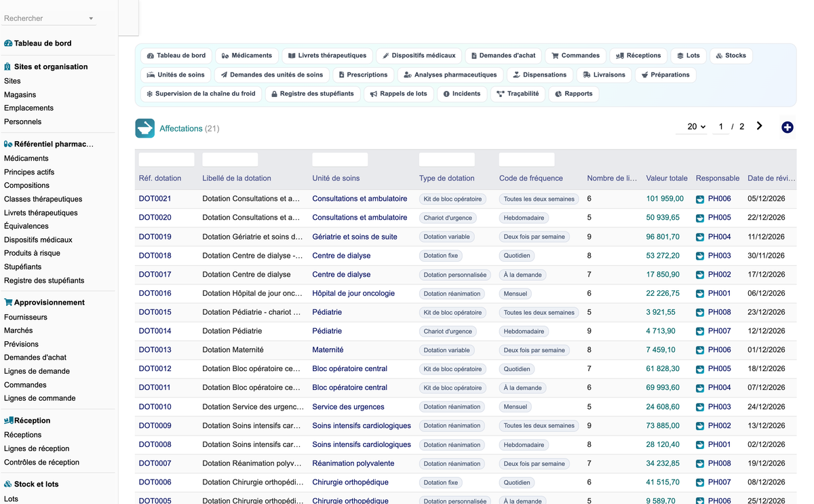This screenshot has height=504, width=814.
Task: Open the Dispositifs médicaux toolbar button
Action: (x=419, y=56)
